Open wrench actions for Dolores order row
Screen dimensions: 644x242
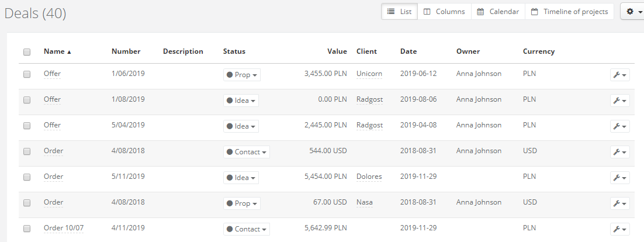(x=620, y=178)
